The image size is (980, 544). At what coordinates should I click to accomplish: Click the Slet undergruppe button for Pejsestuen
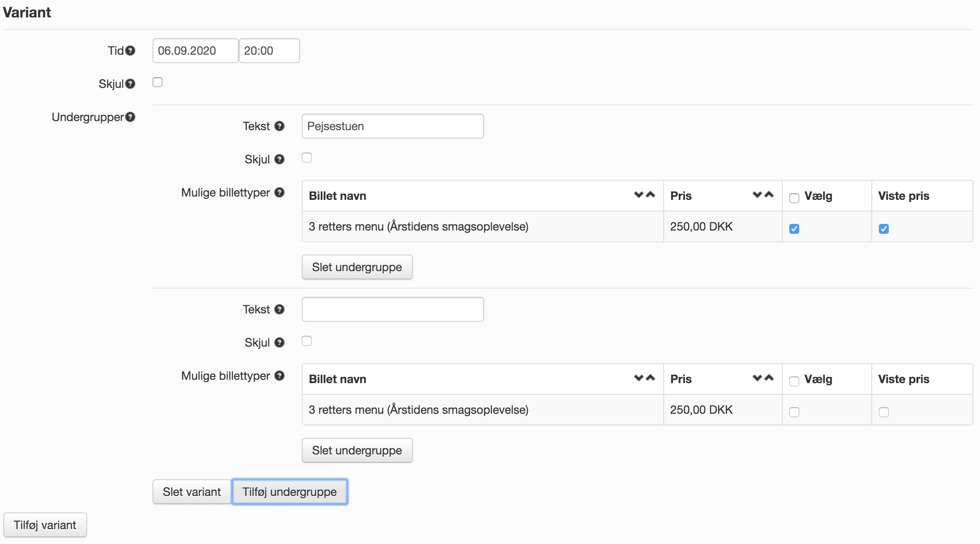tap(357, 267)
